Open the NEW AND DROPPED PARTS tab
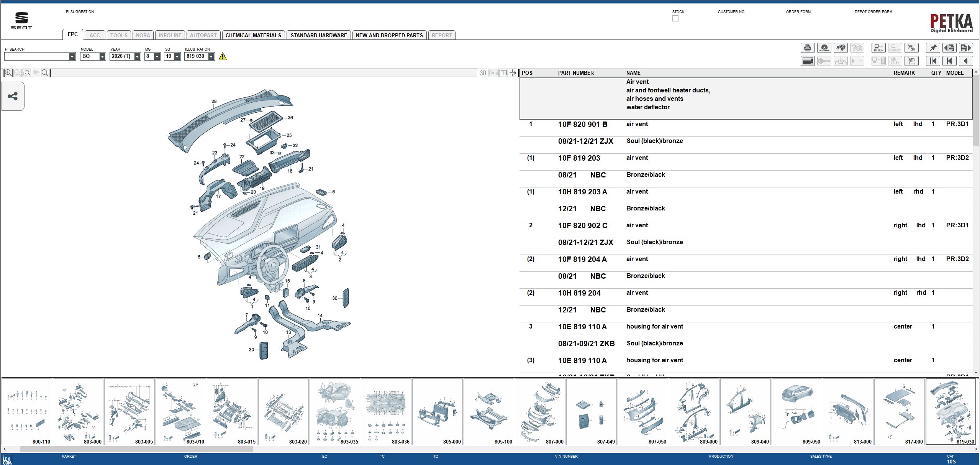The image size is (980, 465). tap(389, 35)
